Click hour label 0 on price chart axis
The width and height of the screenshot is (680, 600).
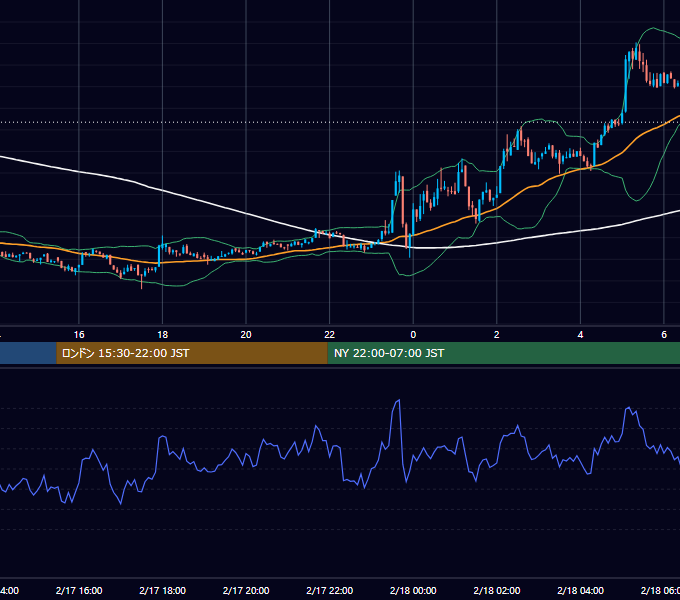pos(413,335)
